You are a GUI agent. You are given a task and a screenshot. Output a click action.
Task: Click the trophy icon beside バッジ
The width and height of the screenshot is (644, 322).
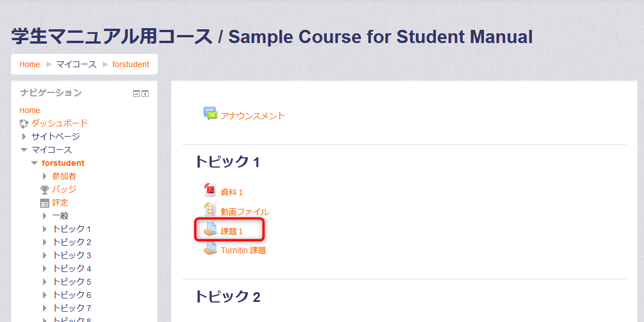[x=45, y=189]
